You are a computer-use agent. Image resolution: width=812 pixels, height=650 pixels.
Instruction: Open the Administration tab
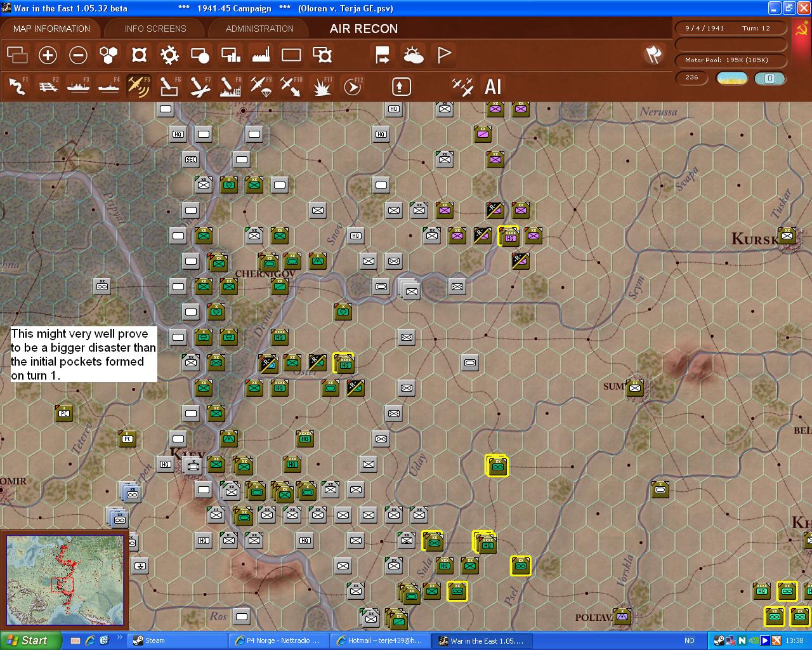[x=259, y=29]
